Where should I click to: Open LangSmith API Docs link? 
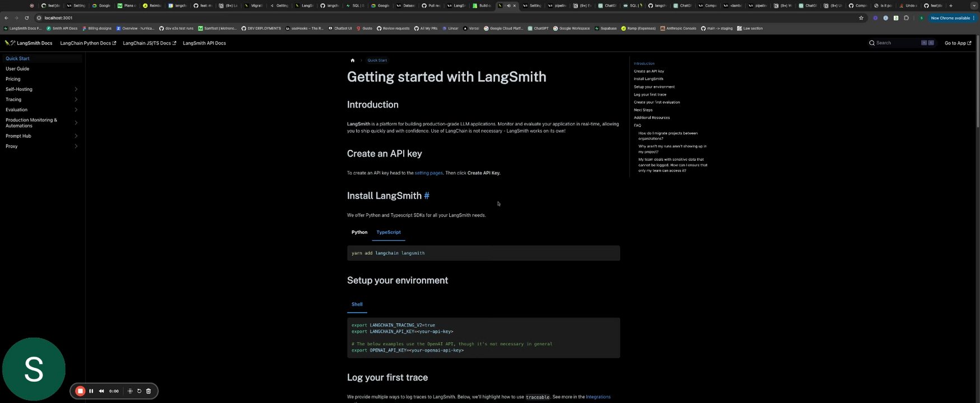(204, 43)
